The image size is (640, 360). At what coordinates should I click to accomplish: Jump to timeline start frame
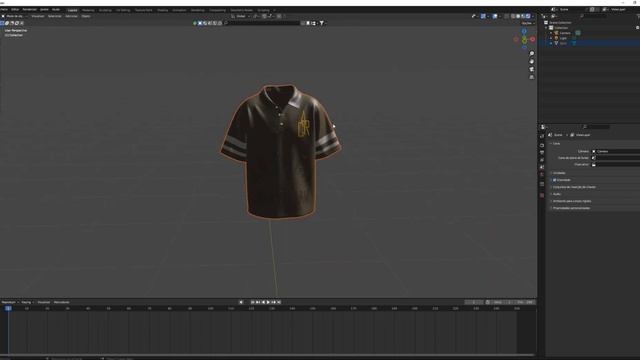coord(253,302)
